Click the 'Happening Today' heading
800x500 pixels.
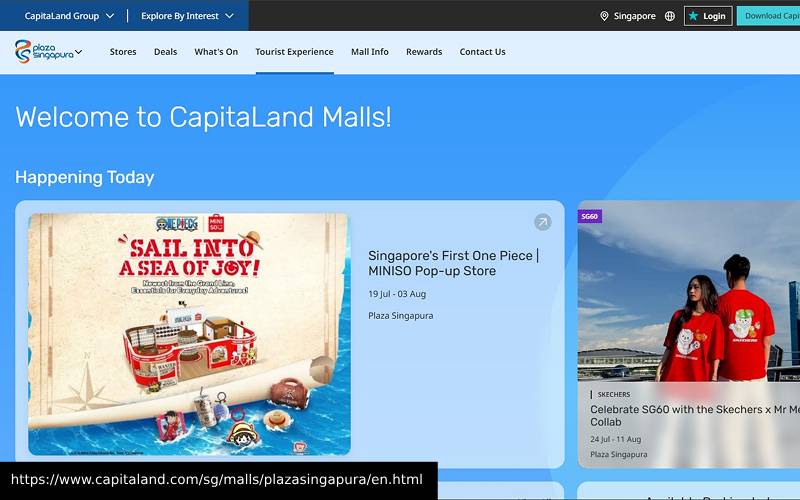click(85, 177)
